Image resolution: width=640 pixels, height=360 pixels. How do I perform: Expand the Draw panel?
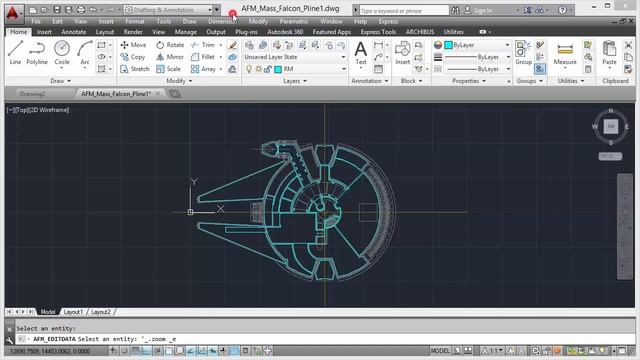click(x=60, y=81)
